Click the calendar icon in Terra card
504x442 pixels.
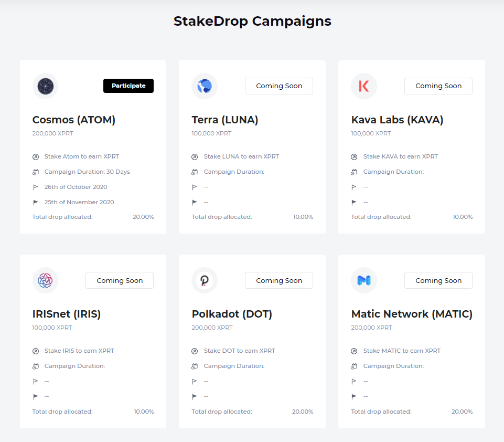[x=195, y=172]
